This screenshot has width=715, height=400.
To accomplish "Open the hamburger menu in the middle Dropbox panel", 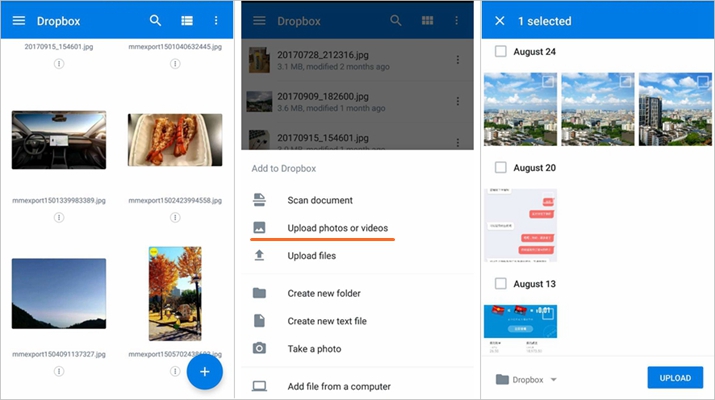I will (259, 21).
